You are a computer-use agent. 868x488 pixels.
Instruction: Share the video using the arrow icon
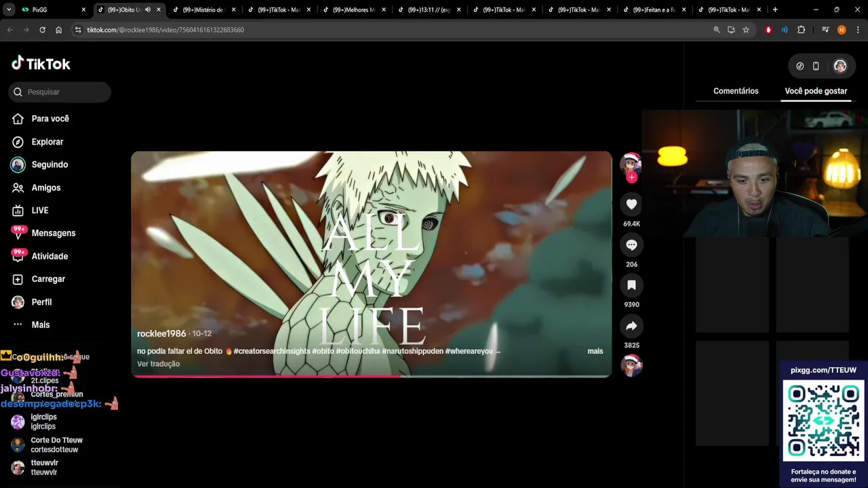point(631,326)
